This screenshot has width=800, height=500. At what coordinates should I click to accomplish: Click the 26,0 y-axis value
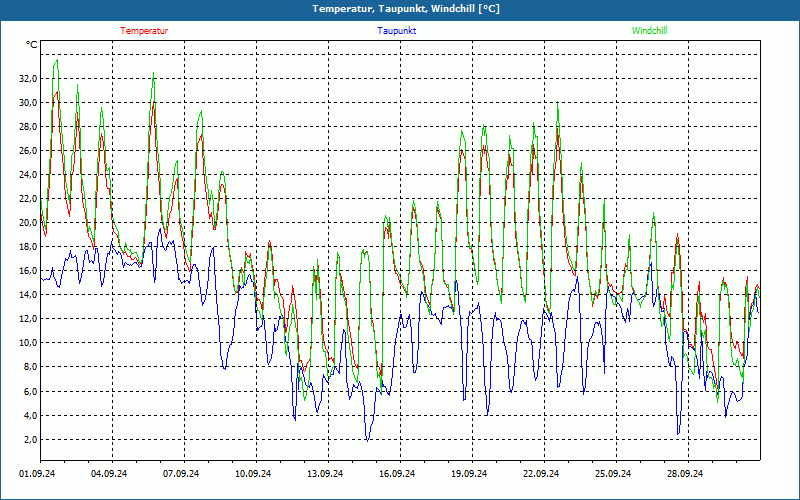[28, 151]
